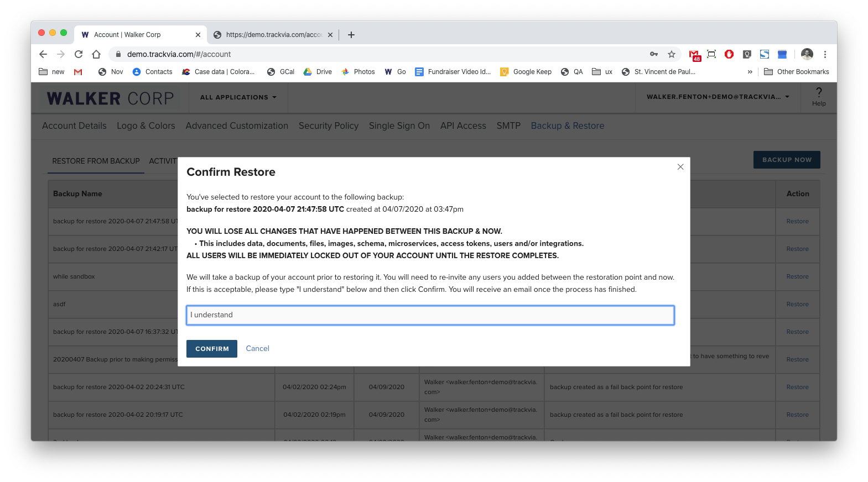Open the Go bookmark

pos(395,72)
